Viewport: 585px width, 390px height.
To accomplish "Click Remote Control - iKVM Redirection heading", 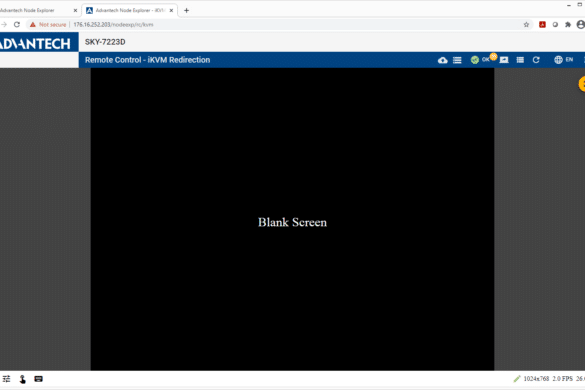I will pos(147,60).
